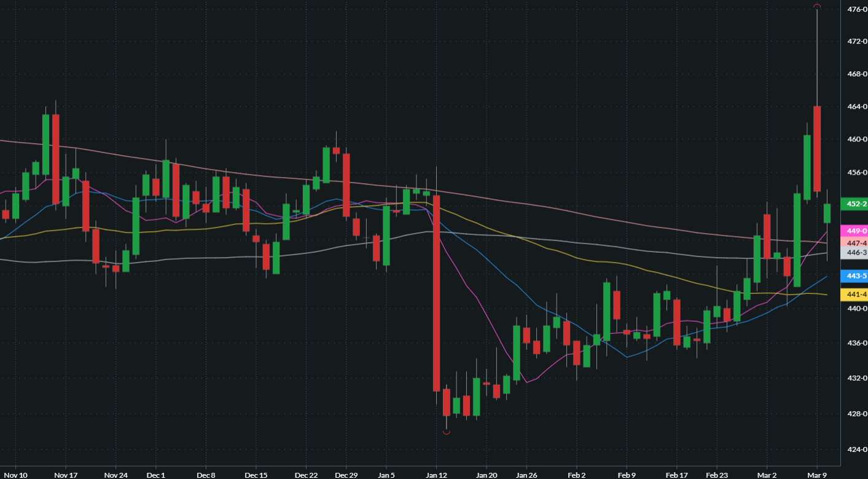Image resolution: width=868 pixels, height=479 pixels.
Task: Click the Jan 20 date label
Action: tap(487, 475)
